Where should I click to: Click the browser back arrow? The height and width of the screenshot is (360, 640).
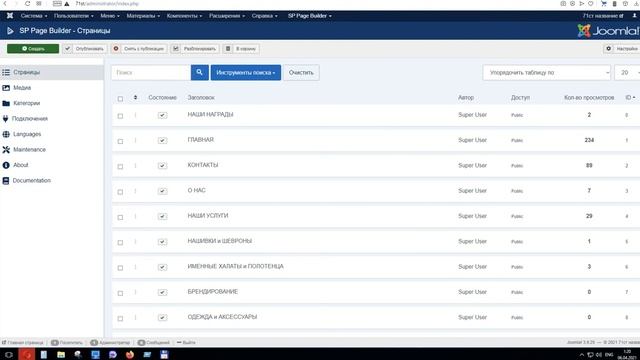(x=5, y=4)
